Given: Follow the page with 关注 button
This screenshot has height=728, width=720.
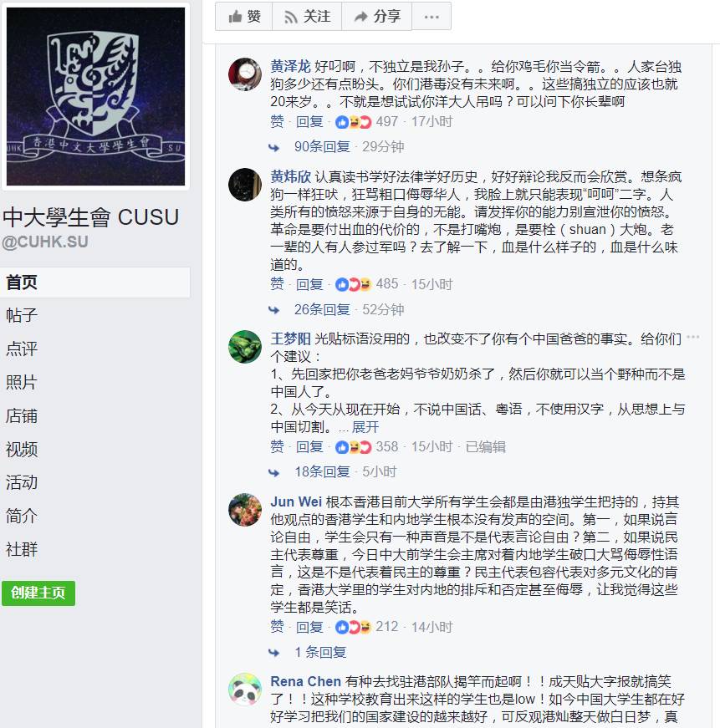Looking at the screenshot, I should 307,17.
